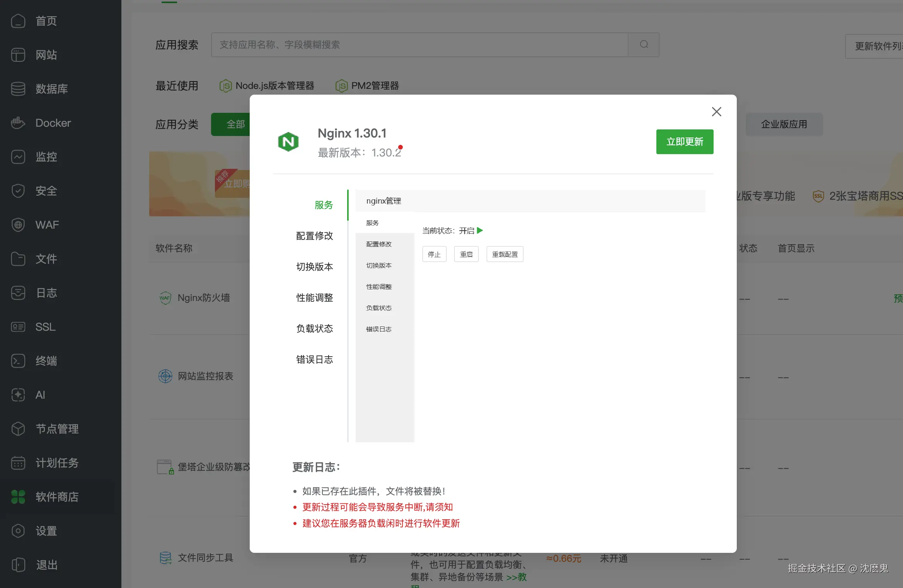Click the search magnifier icon
903x588 pixels.
click(644, 44)
